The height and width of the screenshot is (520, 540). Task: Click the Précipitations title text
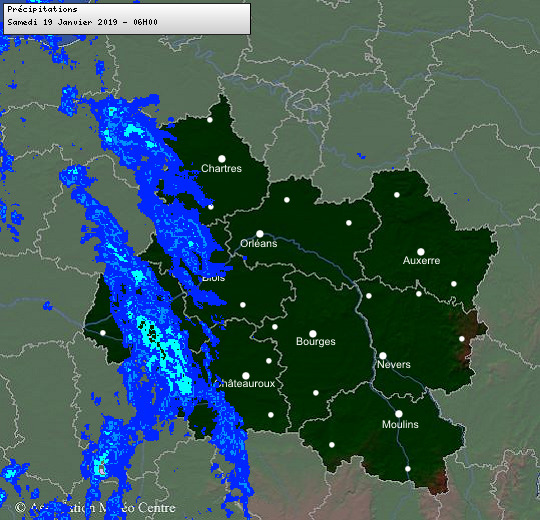coord(42,9)
